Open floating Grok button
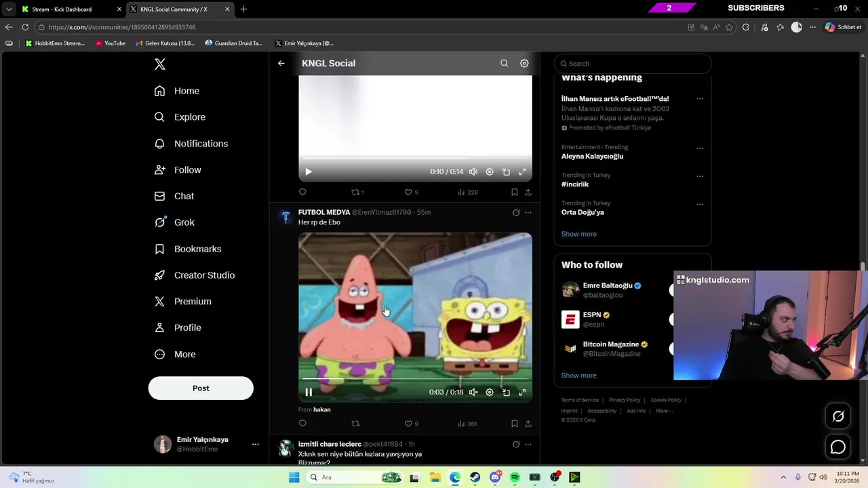This screenshot has width=868, height=488. coord(838,416)
